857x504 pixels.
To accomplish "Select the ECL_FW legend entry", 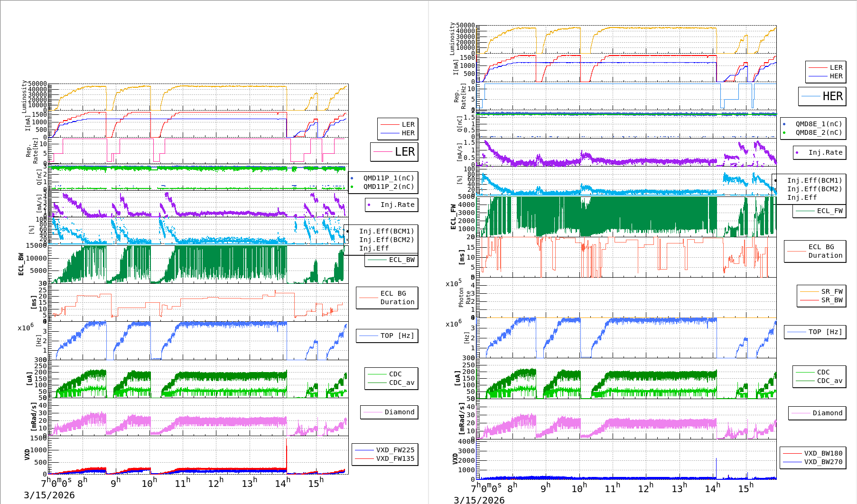I will tap(820, 211).
